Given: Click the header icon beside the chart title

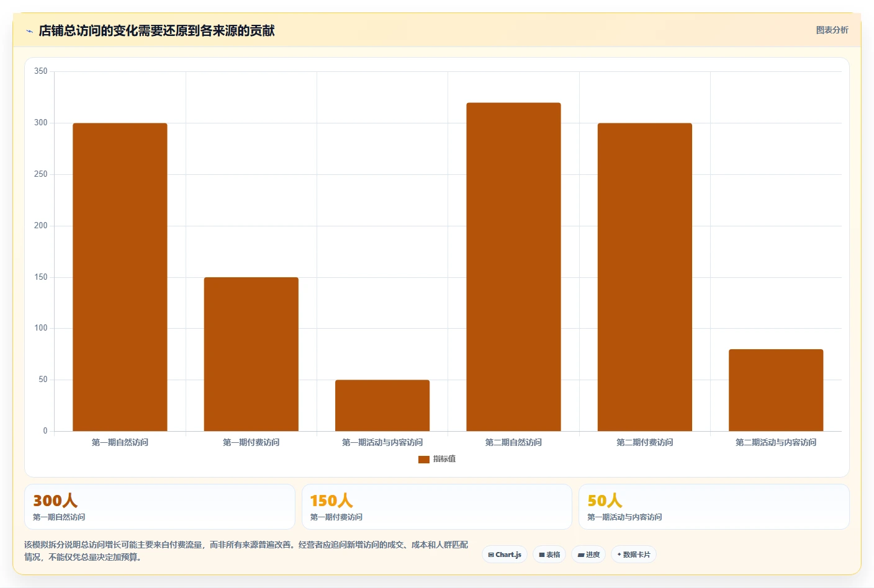Looking at the screenshot, I should click(29, 31).
